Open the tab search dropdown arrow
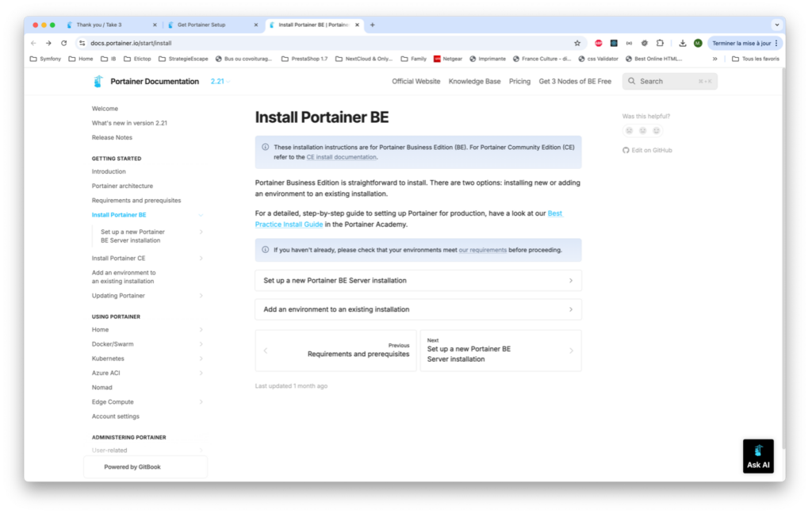The image size is (812, 514). pos(777,25)
